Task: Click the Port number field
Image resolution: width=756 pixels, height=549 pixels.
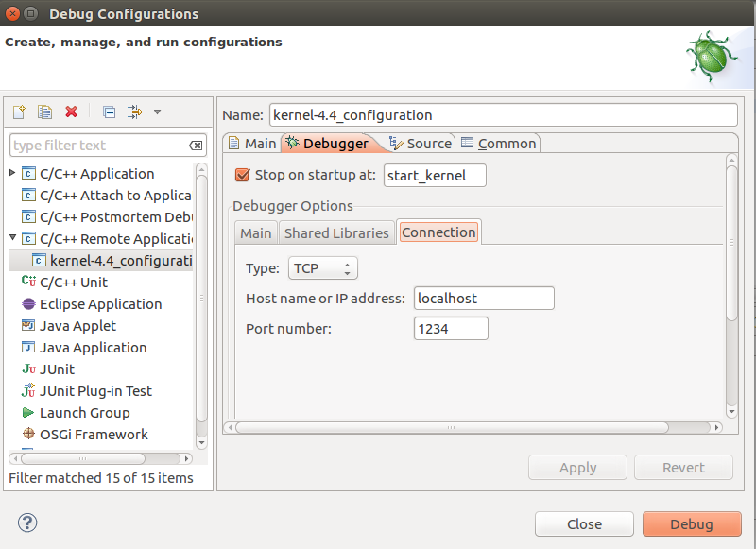Action: click(x=451, y=328)
